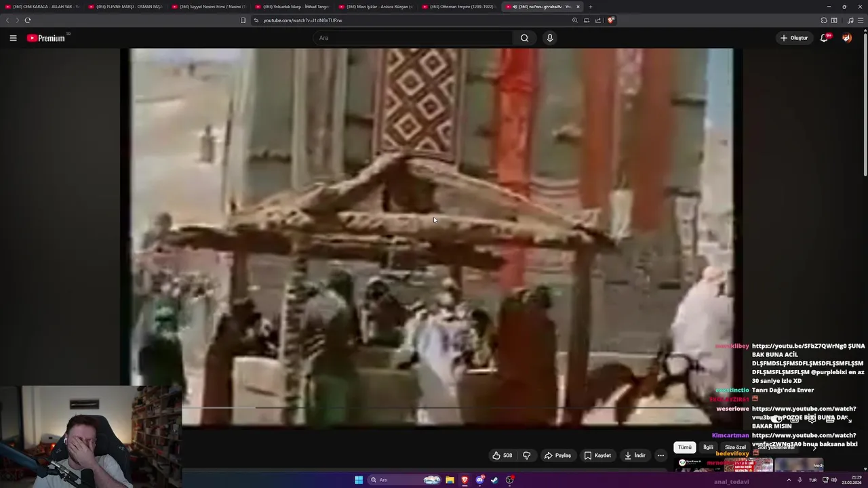The height and width of the screenshot is (488, 868).
Task: Switch to the CEM KARACA - ALLAH YAR tab
Action: [x=41, y=7]
